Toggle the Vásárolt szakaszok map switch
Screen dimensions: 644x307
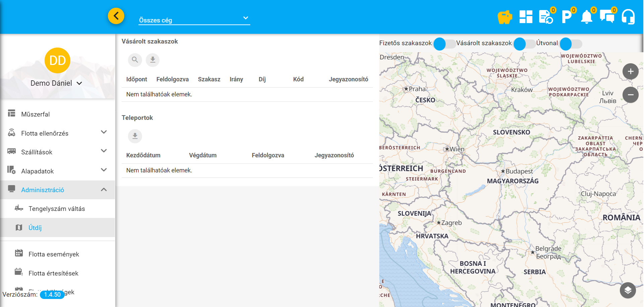[x=524, y=44]
